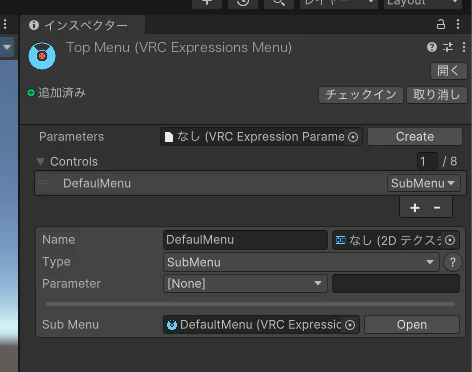Open the Inspector tab options menu

tap(458, 24)
